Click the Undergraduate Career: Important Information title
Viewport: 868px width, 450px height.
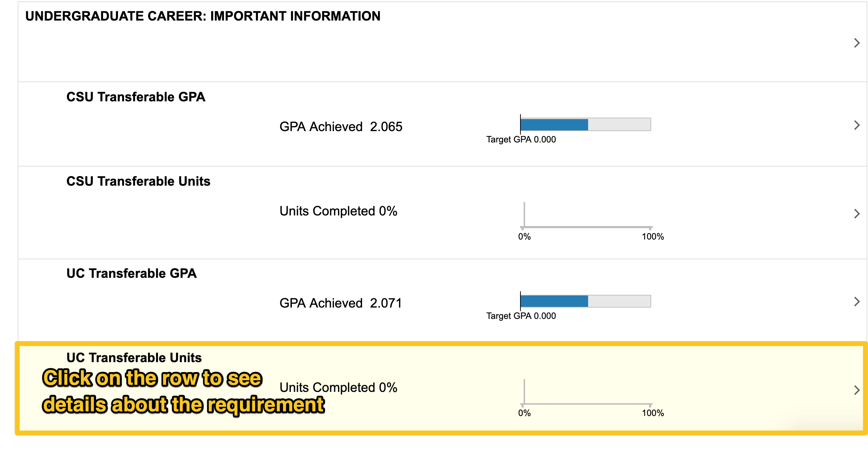[x=203, y=16]
